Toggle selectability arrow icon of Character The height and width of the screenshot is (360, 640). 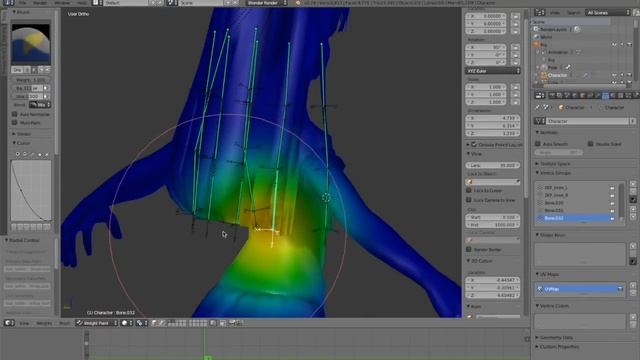tap(622, 76)
